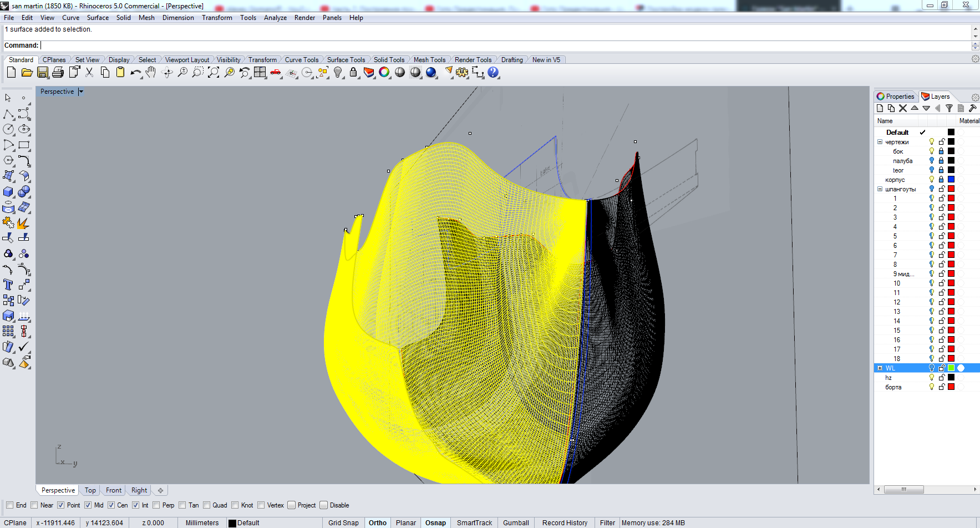Click the layer filter funnel icon
Screen dimensions: 980x528
click(949, 109)
